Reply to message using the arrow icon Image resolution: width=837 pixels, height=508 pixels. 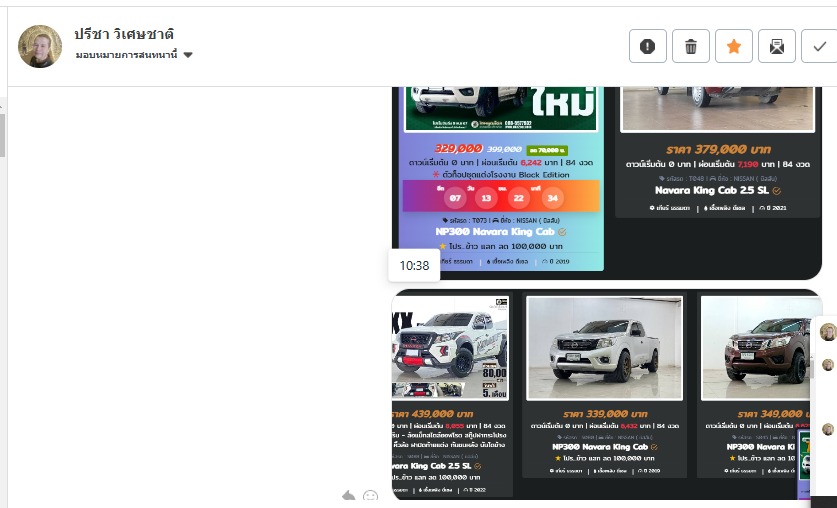[x=349, y=496]
